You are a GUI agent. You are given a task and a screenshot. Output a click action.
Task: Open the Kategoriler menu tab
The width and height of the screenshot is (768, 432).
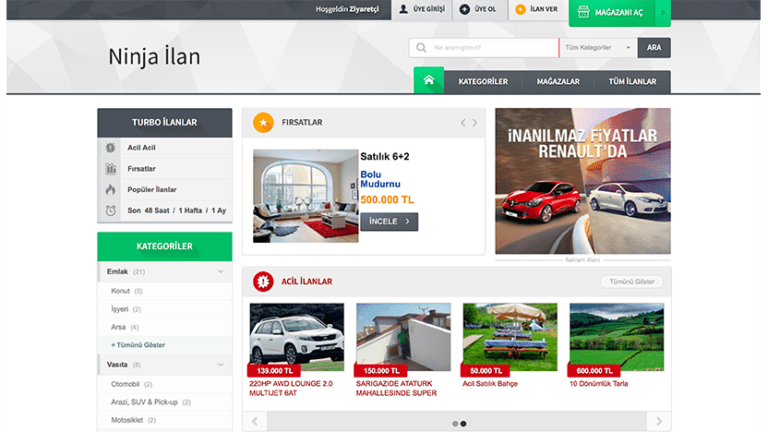pyautogui.click(x=483, y=82)
